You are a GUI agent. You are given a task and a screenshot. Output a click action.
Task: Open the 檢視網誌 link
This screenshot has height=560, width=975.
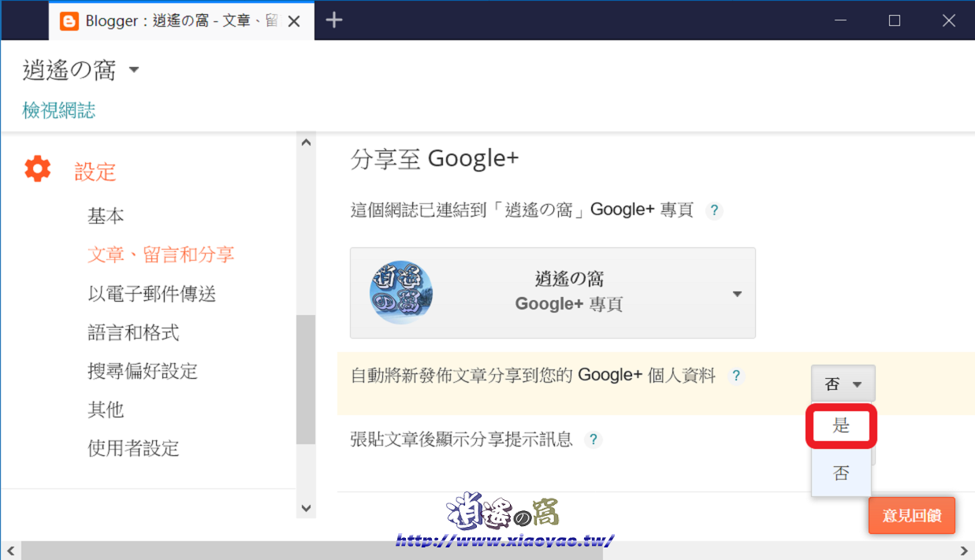[x=59, y=110]
